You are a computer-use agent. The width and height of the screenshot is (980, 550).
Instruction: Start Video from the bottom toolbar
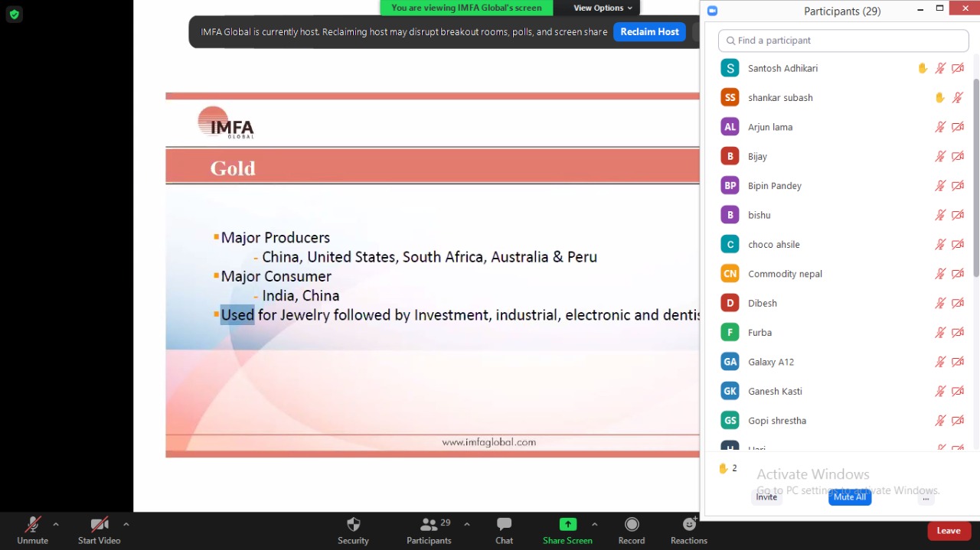point(99,530)
